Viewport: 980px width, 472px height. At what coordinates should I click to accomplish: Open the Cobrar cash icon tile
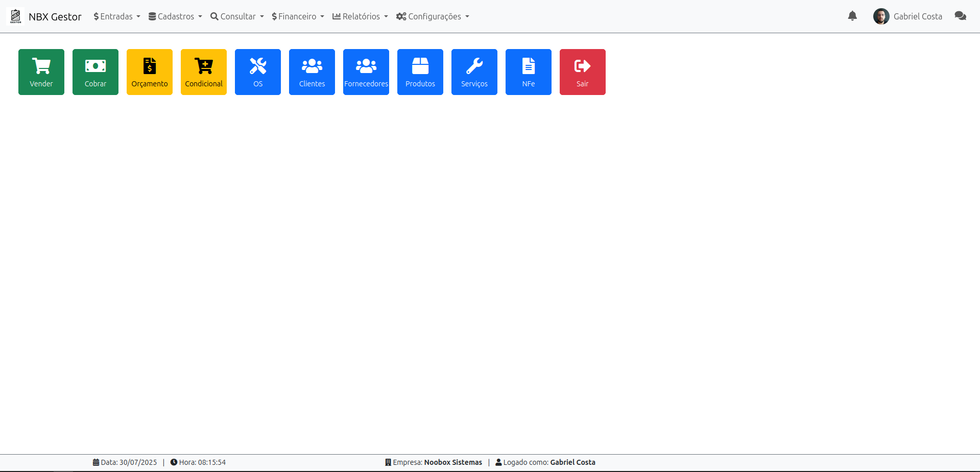pyautogui.click(x=95, y=72)
